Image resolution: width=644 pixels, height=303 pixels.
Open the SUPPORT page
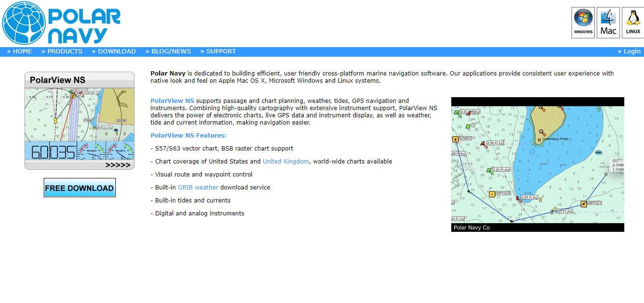click(221, 51)
